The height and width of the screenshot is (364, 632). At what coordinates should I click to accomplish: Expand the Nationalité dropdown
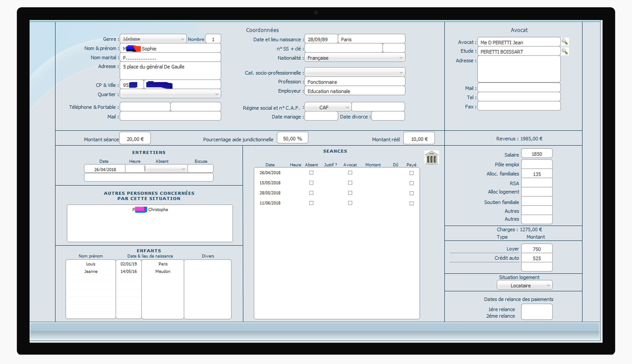pyautogui.click(x=401, y=58)
